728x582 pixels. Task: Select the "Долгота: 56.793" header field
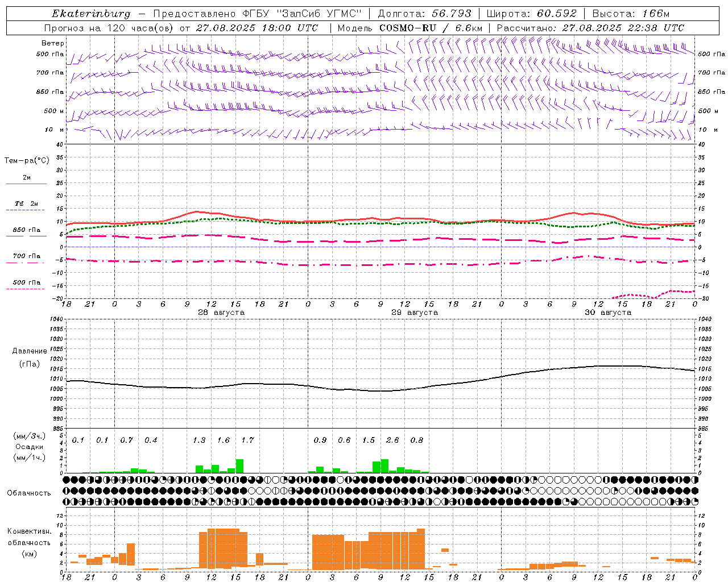tap(424, 14)
